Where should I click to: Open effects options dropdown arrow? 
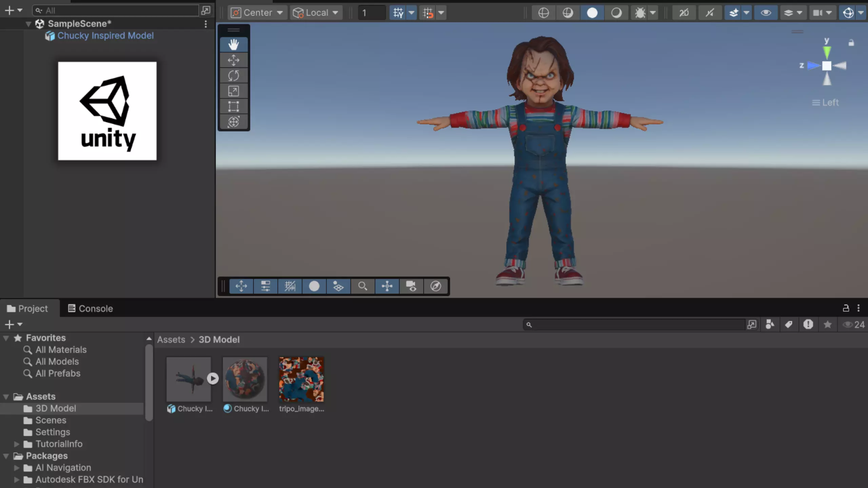(746, 13)
